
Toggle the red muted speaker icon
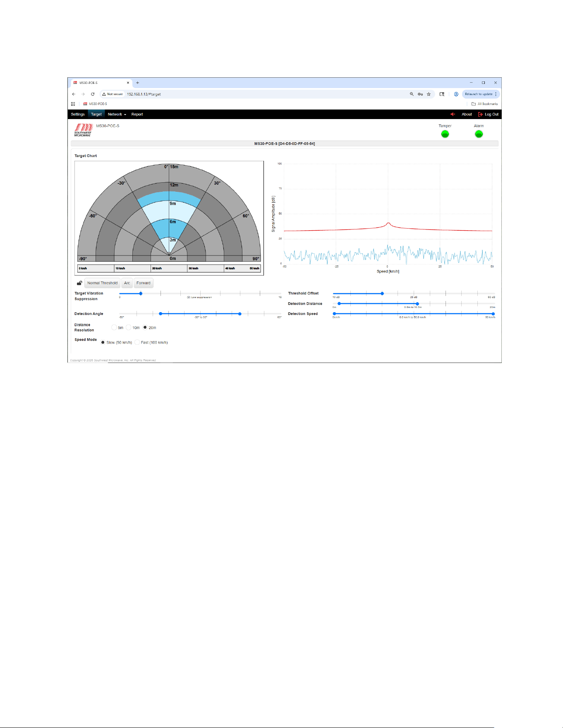453,115
